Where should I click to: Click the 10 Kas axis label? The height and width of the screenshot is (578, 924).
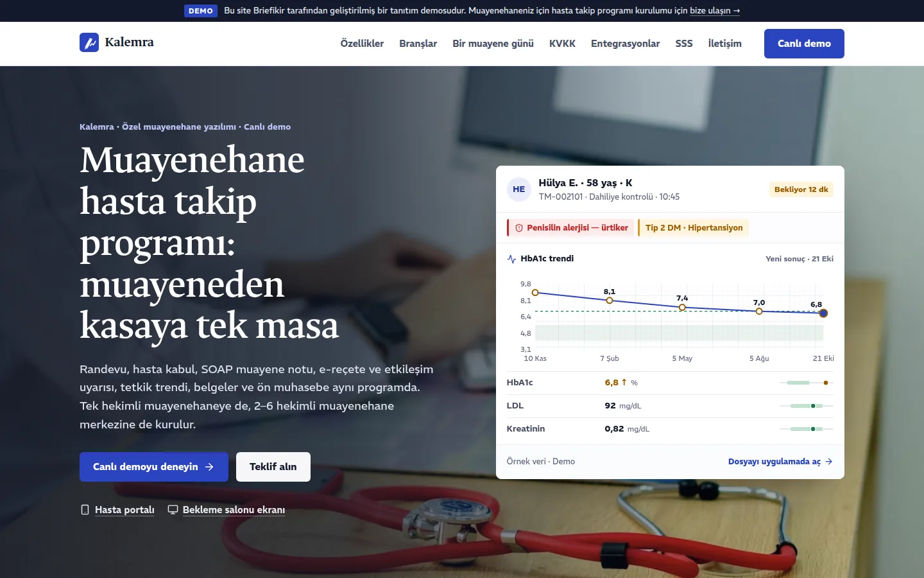(x=535, y=358)
